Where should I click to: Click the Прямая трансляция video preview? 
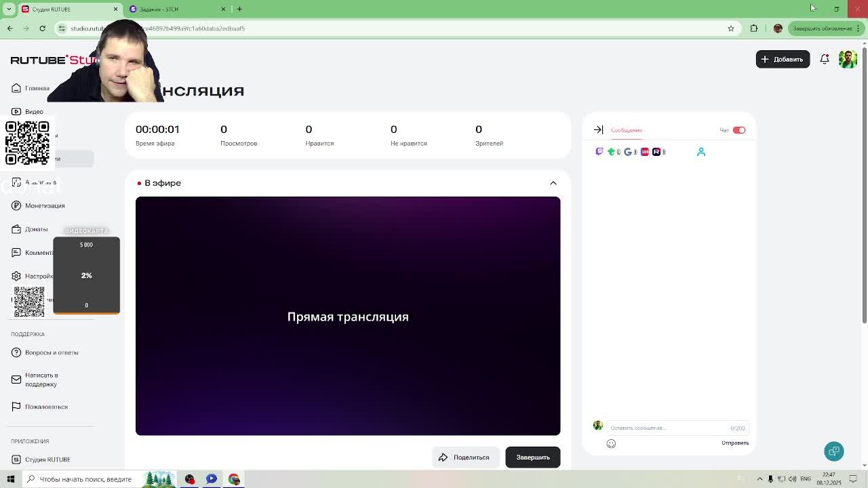348,316
